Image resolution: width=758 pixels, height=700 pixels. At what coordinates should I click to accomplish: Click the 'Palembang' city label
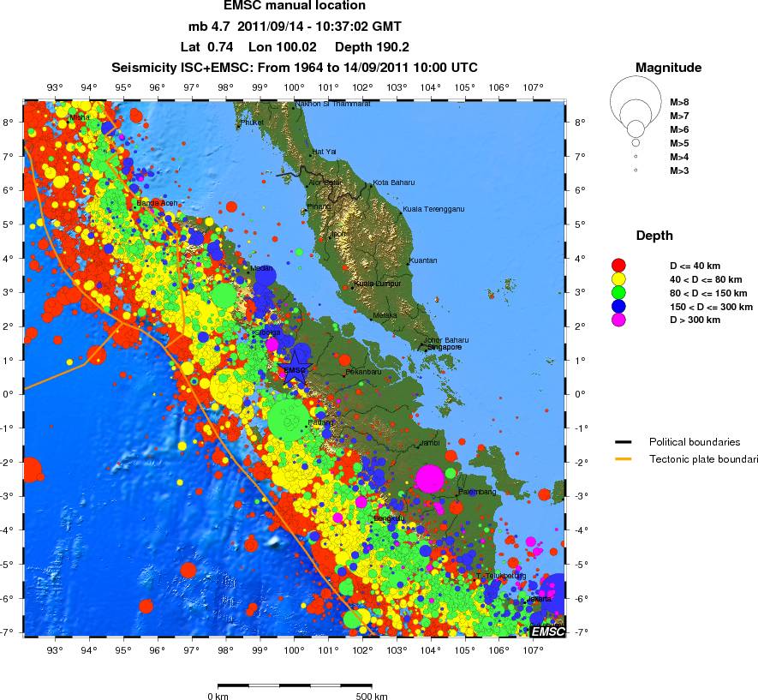coord(477,492)
